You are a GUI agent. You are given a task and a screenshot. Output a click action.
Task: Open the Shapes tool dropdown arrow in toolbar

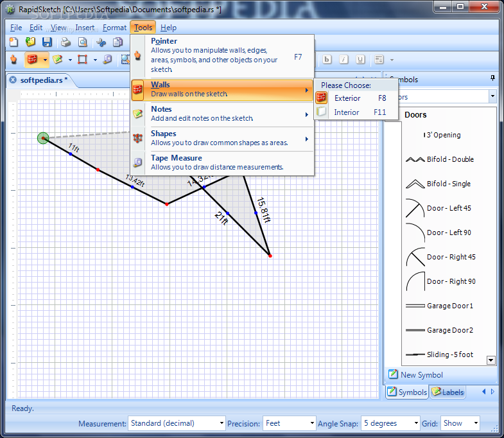tap(95, 60)
